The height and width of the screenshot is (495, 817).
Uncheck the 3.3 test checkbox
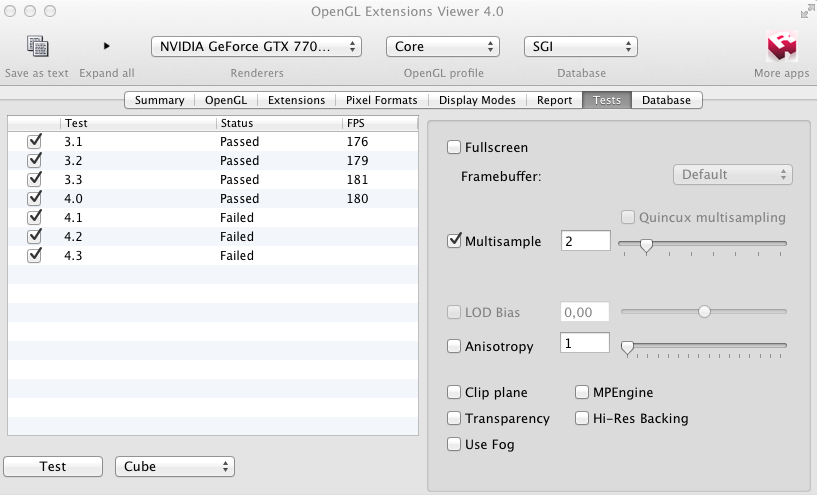[x=34, y=179]
